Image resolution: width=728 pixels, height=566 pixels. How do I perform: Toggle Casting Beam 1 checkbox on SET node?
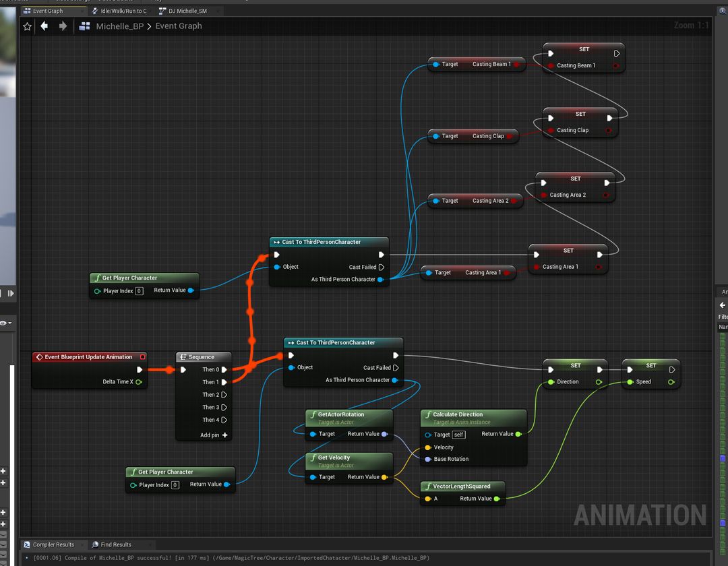point(551,66)
